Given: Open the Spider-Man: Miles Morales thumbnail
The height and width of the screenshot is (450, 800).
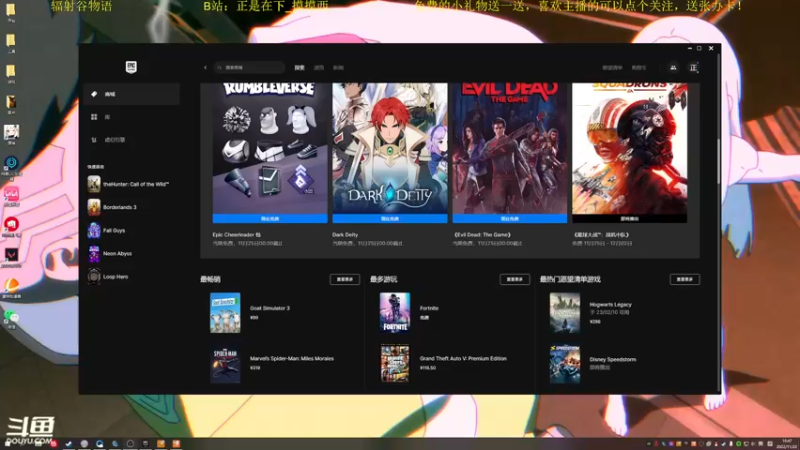Looking at the screenshot, I should [x=225, y=363].
